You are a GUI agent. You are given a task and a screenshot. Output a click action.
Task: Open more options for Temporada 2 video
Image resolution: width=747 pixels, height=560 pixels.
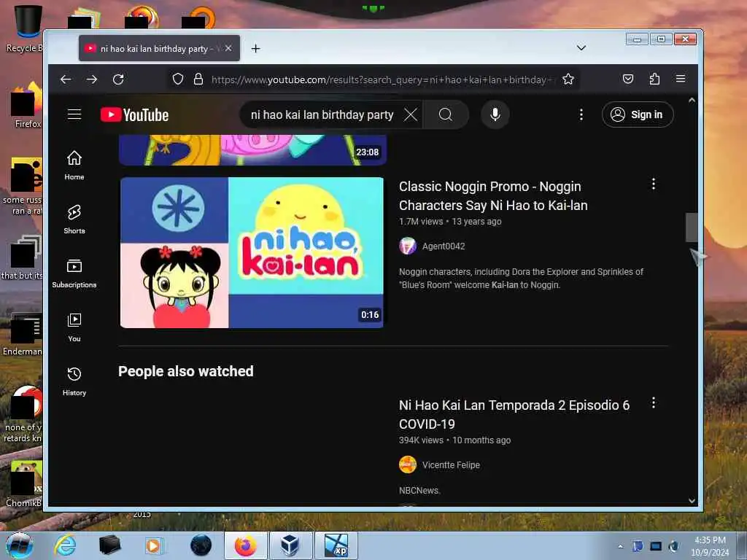[654, 402]
